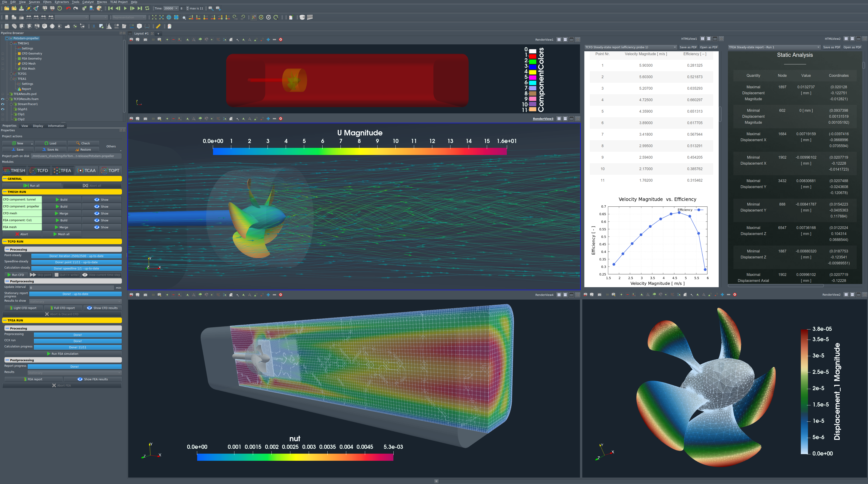Switch to the Information tab

tap(56, 126)
